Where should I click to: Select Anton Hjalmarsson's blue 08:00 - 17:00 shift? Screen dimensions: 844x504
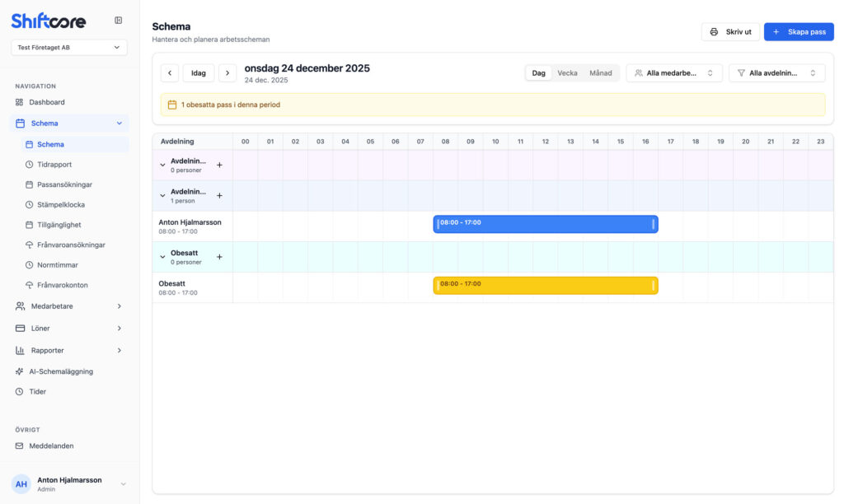[x=546, y=224]
